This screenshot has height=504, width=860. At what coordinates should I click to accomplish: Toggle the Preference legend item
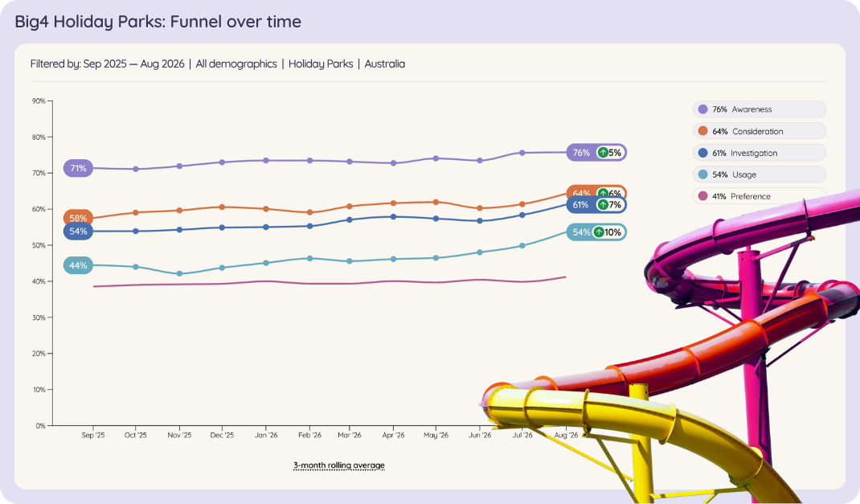[759, 196]
